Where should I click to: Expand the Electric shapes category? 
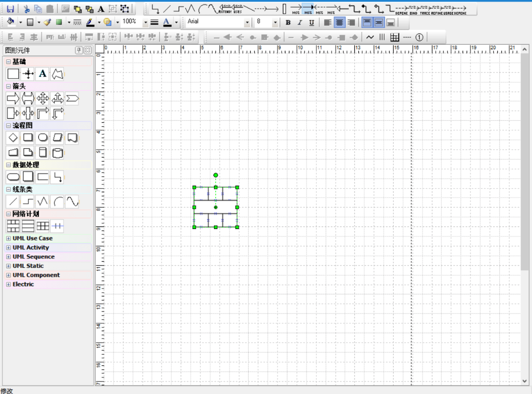pos(9,284)
